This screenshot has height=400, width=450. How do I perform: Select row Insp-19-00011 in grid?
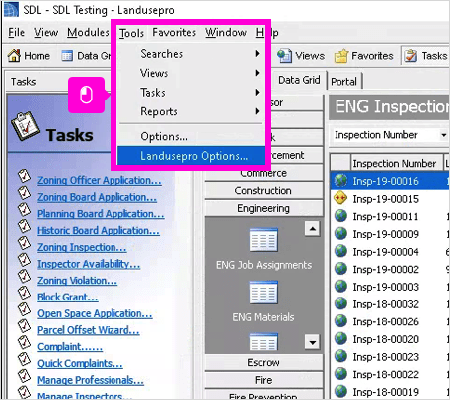(x=390, y=216)
